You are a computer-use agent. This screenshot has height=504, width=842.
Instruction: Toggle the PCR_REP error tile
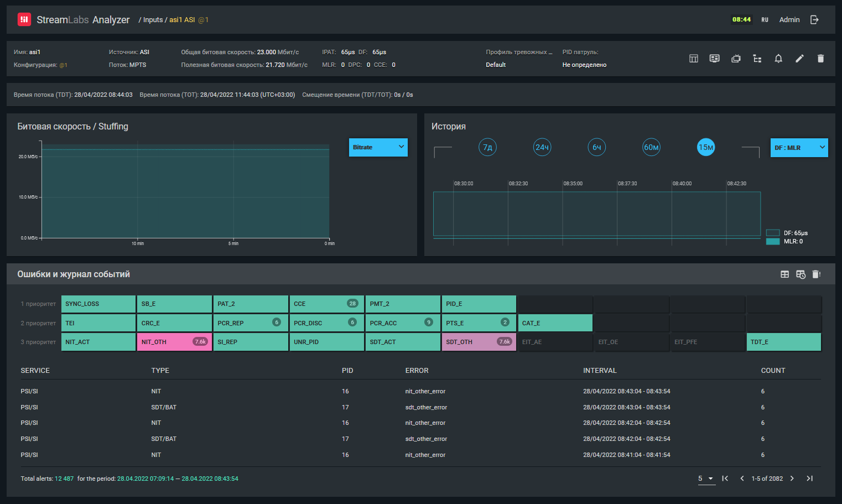[251, 323]
